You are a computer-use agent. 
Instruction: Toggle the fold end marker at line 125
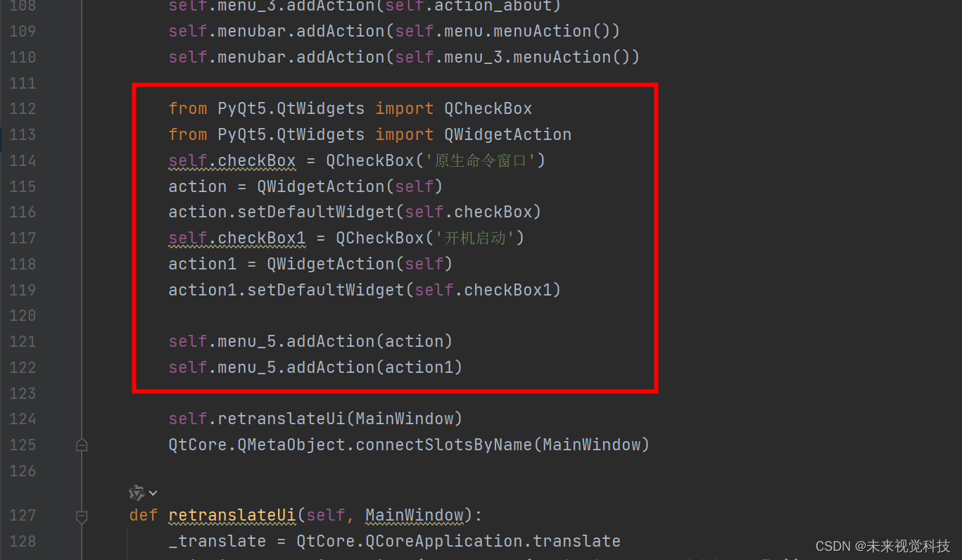tap(82, 445)
